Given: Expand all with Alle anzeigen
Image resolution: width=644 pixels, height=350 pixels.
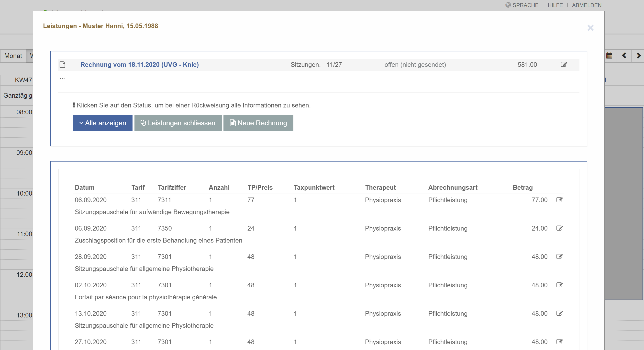Looking at the screenshot, I should pos(102,123).
